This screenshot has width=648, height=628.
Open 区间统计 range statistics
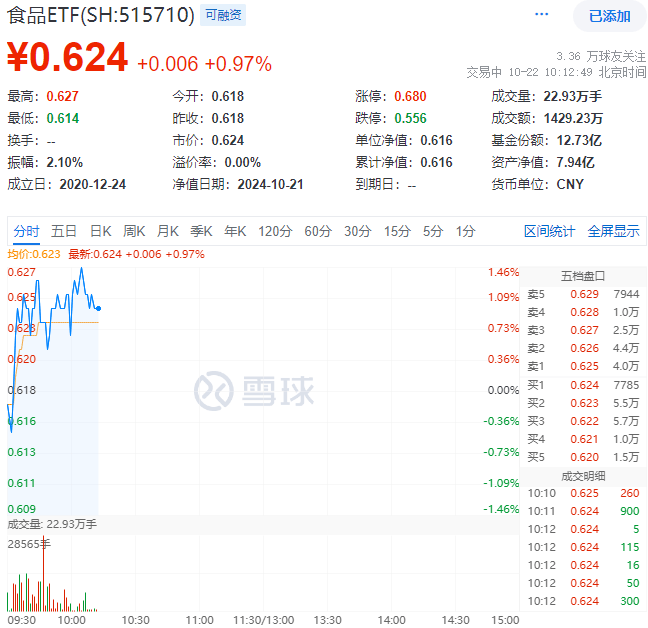pyautogui.click(x=549, y=231)
